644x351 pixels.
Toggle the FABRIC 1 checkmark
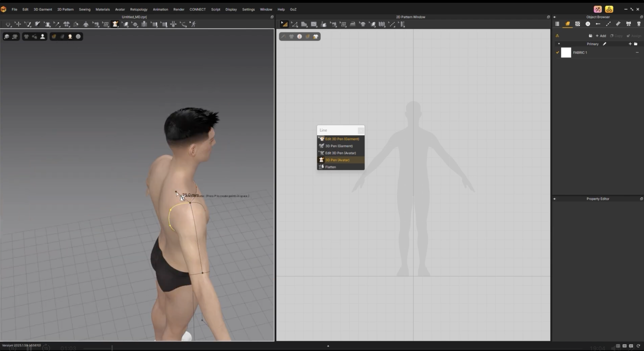[x=558, y=53]
